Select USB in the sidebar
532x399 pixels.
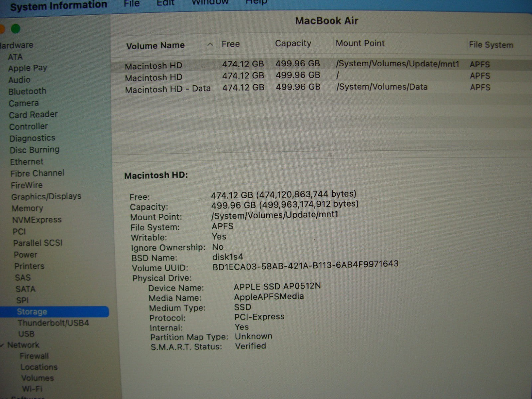[26, 334]
